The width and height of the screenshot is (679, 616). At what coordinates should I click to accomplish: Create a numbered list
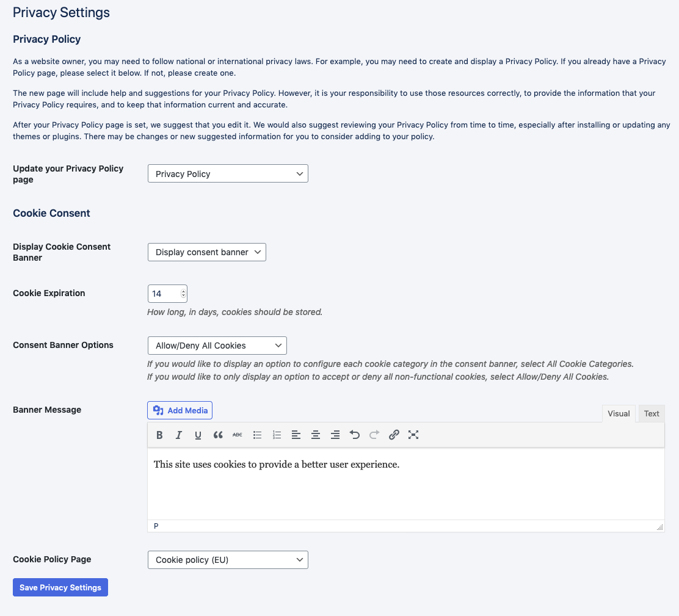(277, 435)
